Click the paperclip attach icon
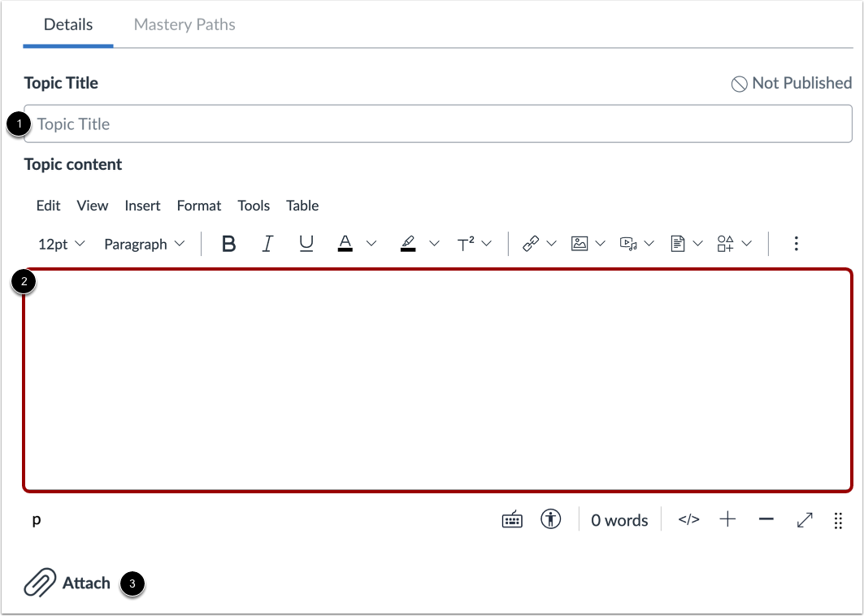The height and width of the screenshot is (616, 864). (40, 583)
